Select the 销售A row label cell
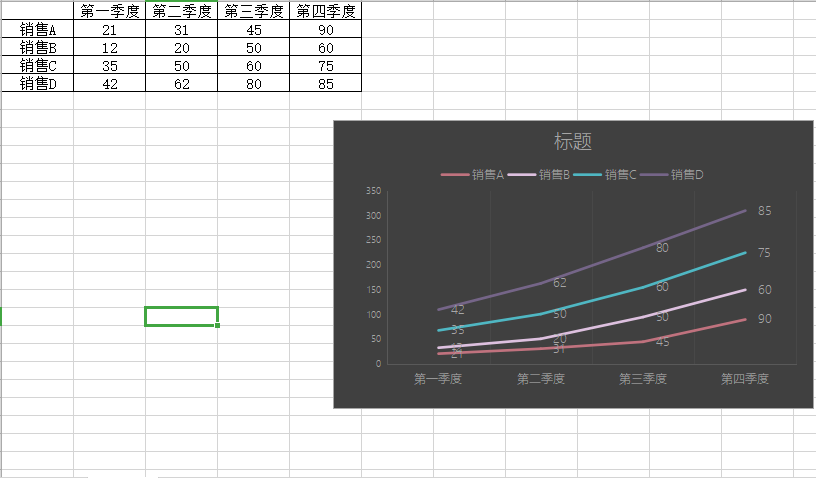816x478 pixels. click(x=37, y=30)
